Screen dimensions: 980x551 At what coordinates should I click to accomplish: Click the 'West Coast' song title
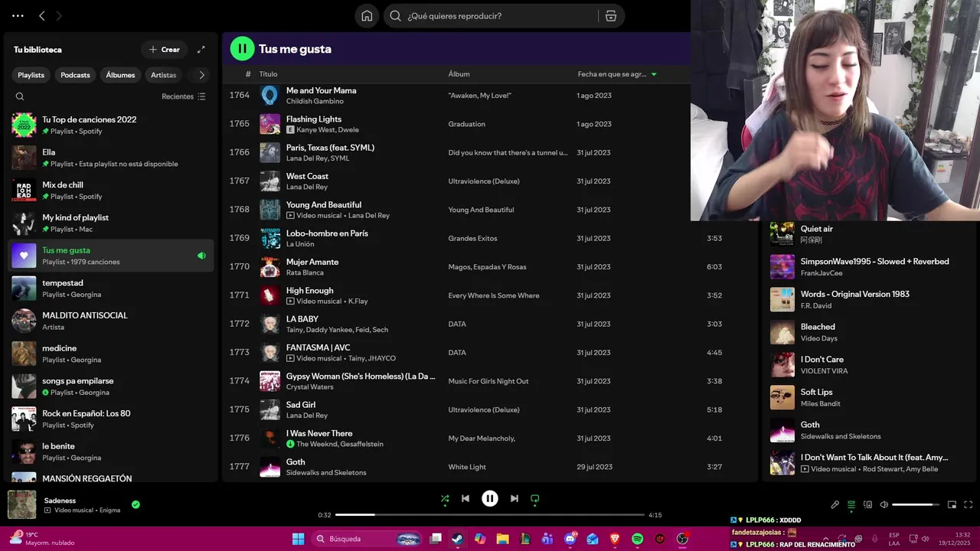307,176
